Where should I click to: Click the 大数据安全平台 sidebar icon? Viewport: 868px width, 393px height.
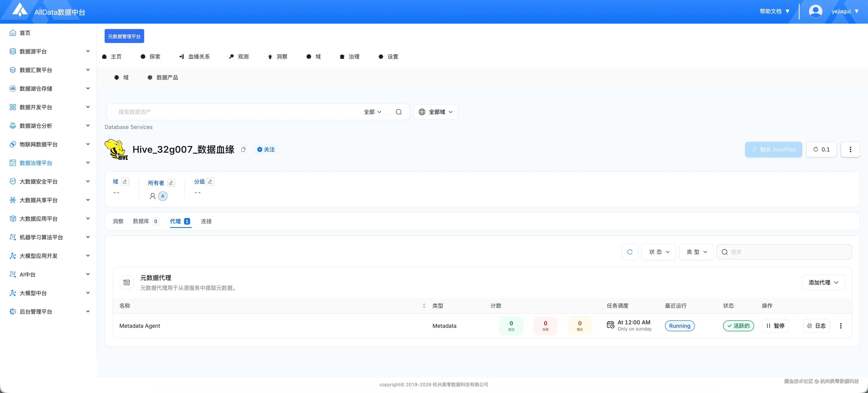tap(13, 181)
